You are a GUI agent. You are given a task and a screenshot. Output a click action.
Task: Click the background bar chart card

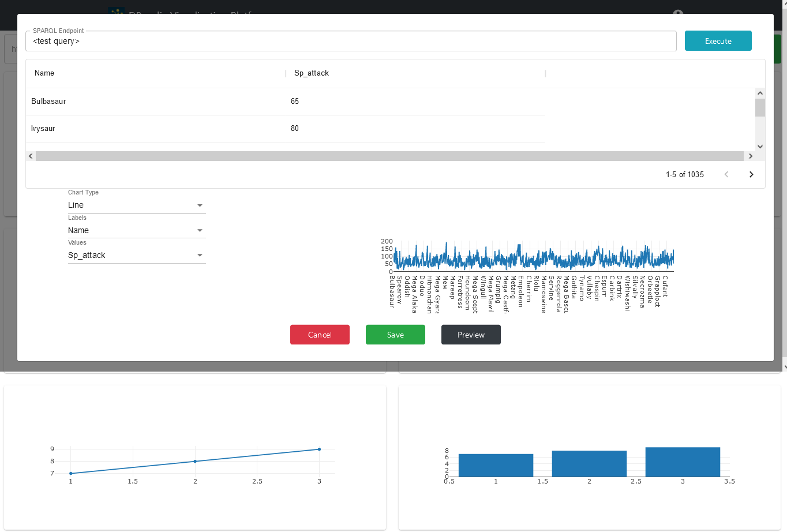click(590, 458)
